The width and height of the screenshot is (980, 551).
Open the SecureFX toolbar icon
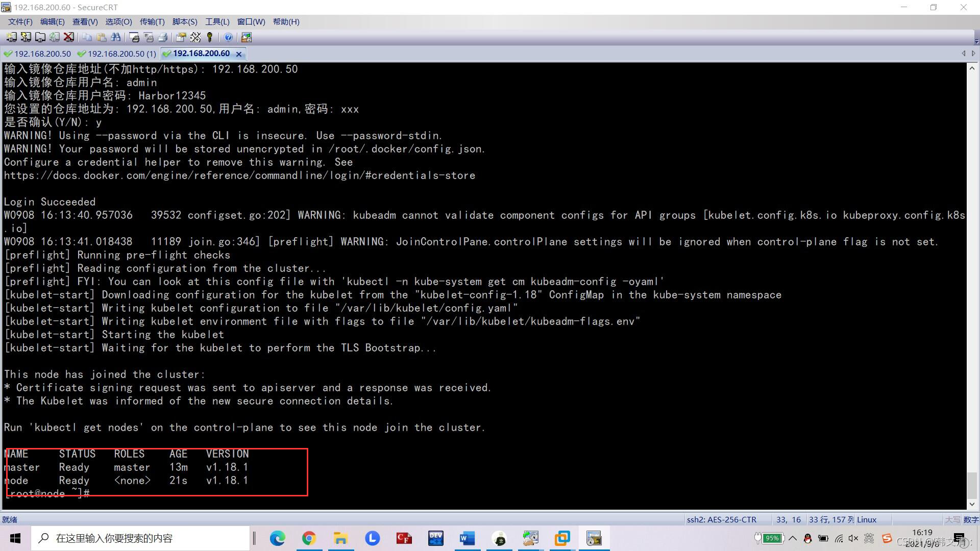247,37
